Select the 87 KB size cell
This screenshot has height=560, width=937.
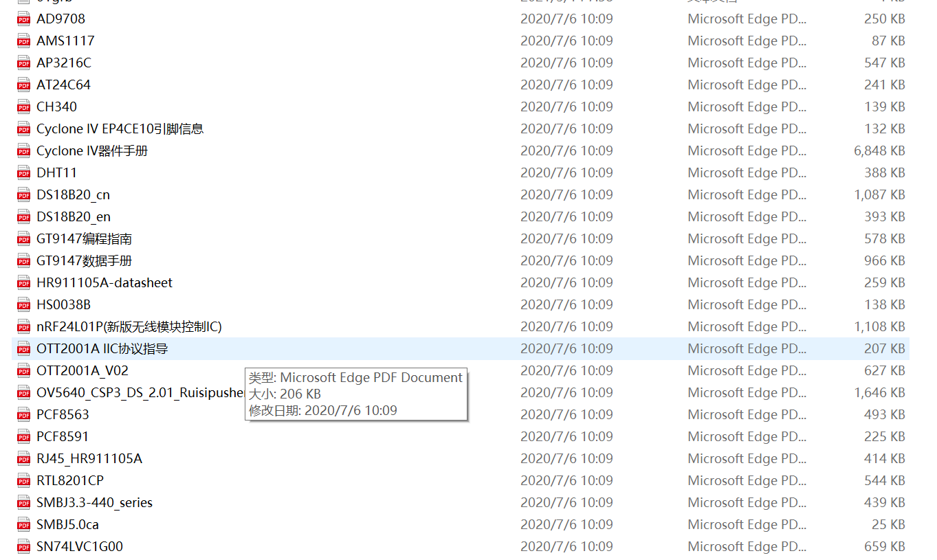click(x=888, y=41)
